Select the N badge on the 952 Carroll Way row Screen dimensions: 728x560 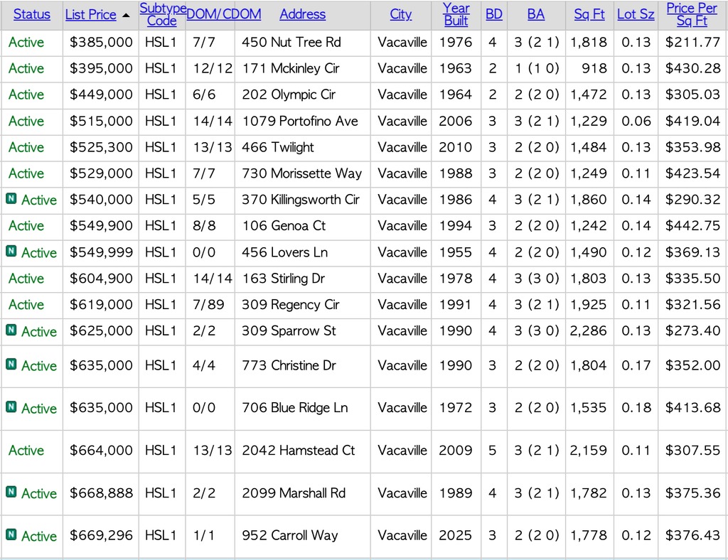[10, 536]
